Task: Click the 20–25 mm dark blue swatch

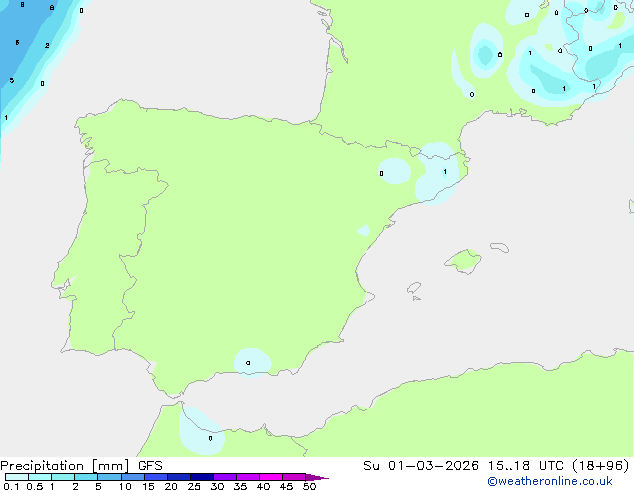Action: coord(179,477)
